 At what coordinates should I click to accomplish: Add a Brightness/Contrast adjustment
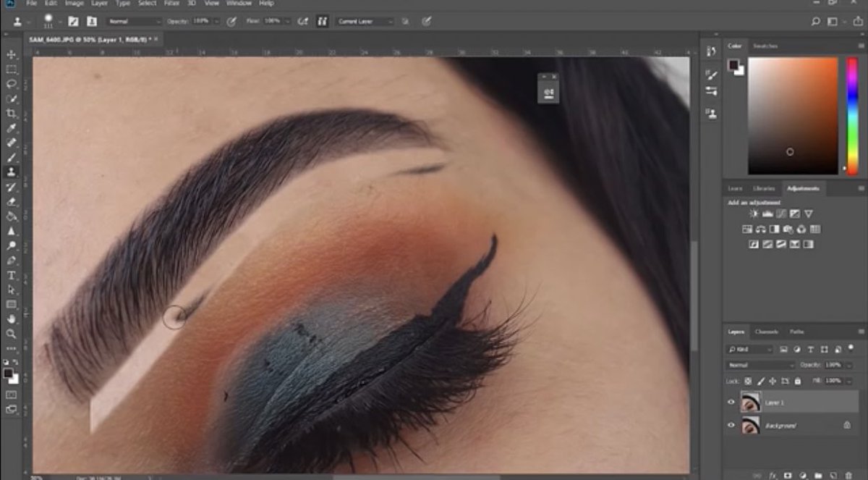pyautogui.click(x=754, y=214)
